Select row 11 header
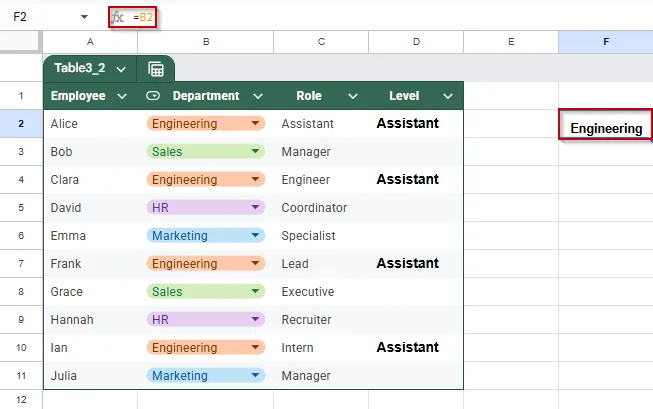The image size is (653, 409). 21,376
